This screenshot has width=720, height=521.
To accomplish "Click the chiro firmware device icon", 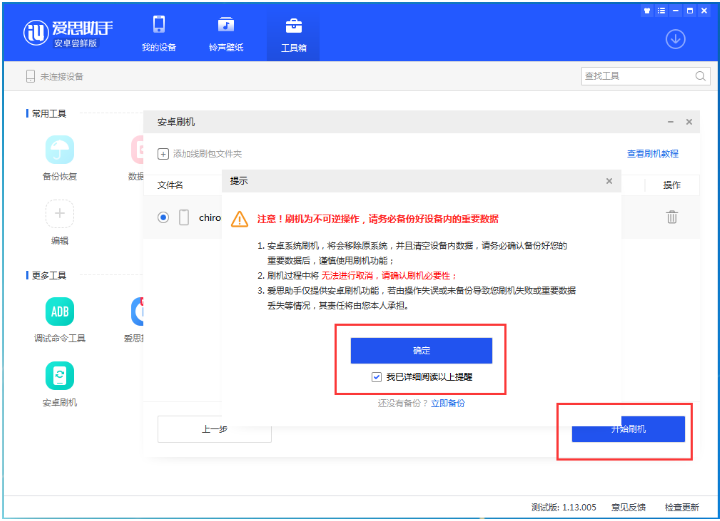I will (x=184, y=217).
